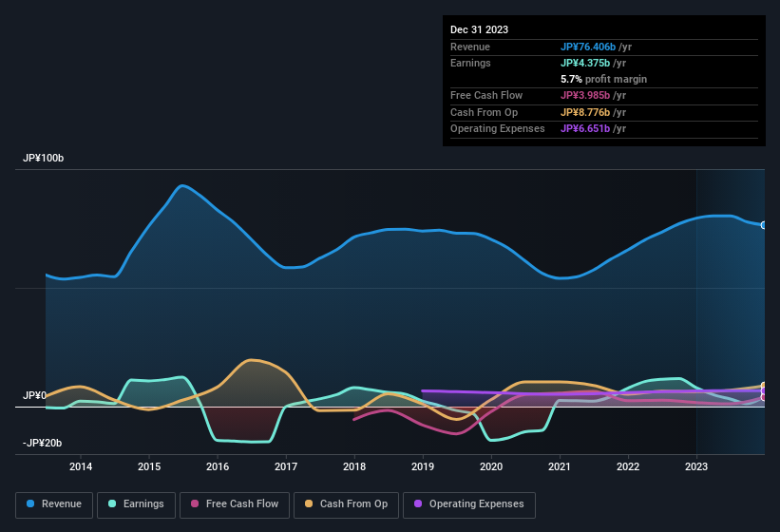Click the JP¥76.406b revenue value
This screenshot has width=780, height=532.
(588, 47)
